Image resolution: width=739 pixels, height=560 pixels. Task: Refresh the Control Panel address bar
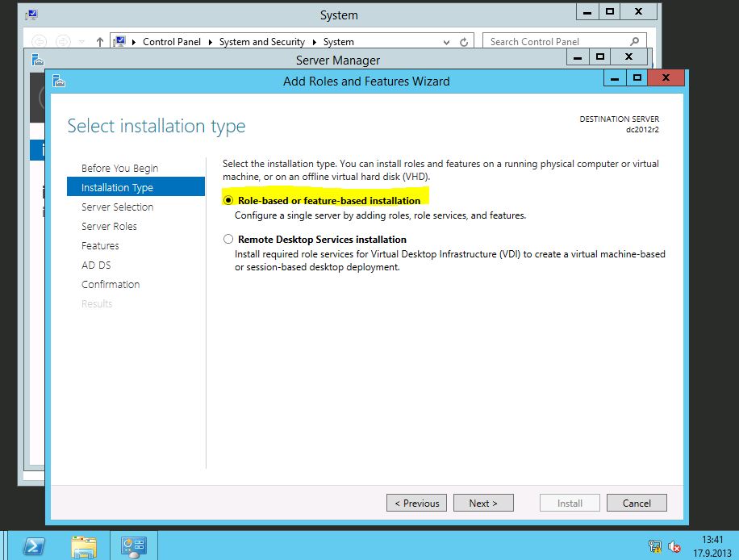point(464,42)
